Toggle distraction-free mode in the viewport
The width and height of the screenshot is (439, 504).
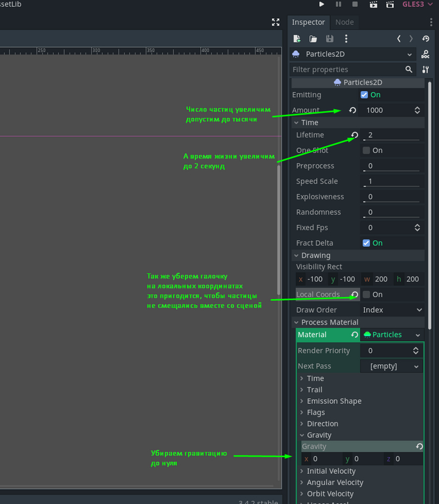click(275, 22)
